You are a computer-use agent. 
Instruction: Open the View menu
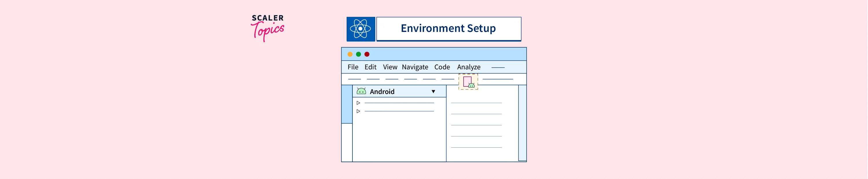390,67
